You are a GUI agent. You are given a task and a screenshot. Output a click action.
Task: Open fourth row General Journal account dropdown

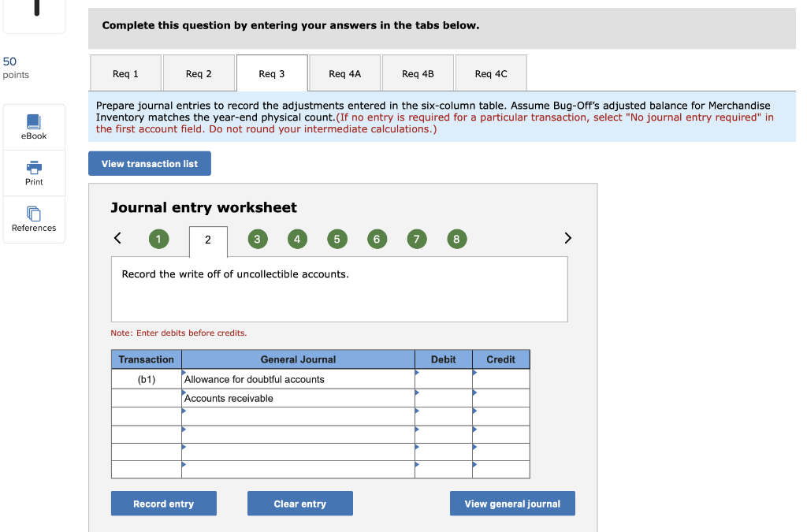[298, 434]
